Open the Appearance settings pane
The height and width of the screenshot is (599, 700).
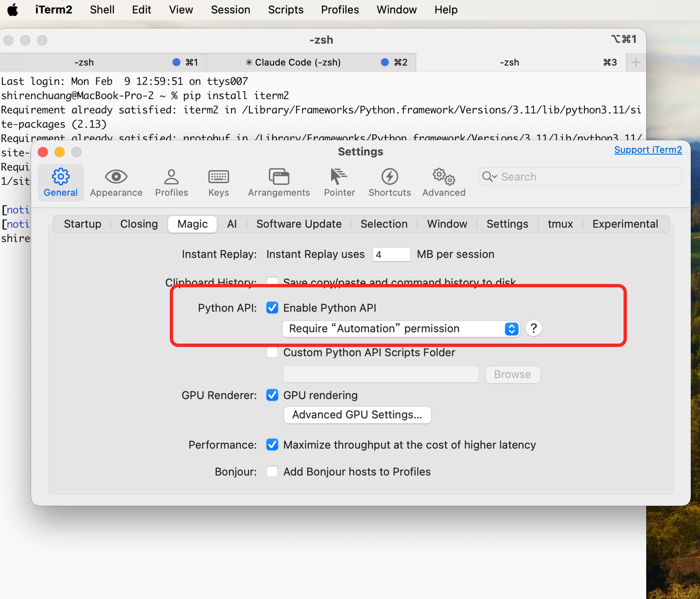pos(116,183)
